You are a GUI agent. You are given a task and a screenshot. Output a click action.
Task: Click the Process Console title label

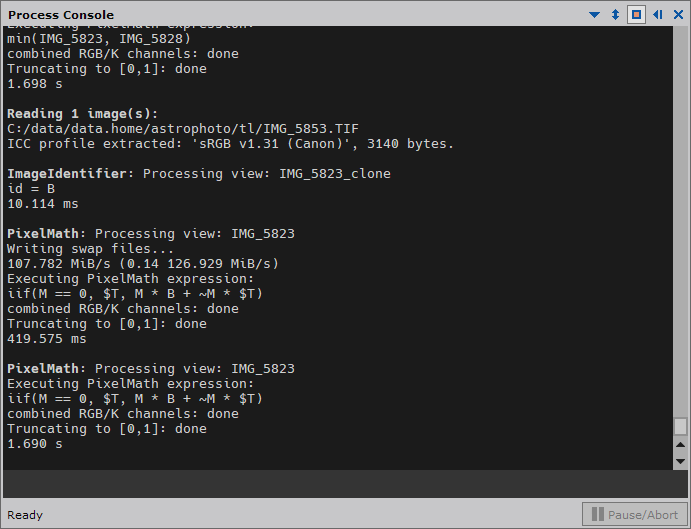pyautogui.click(x=61, y=15)
